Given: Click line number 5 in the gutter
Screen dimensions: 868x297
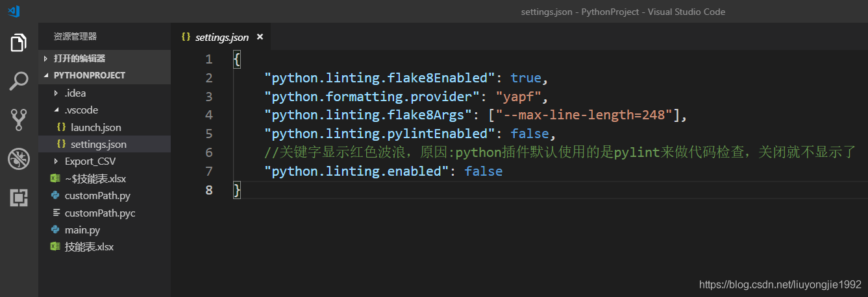Looking at the screenshot, I should coord(208,134).
